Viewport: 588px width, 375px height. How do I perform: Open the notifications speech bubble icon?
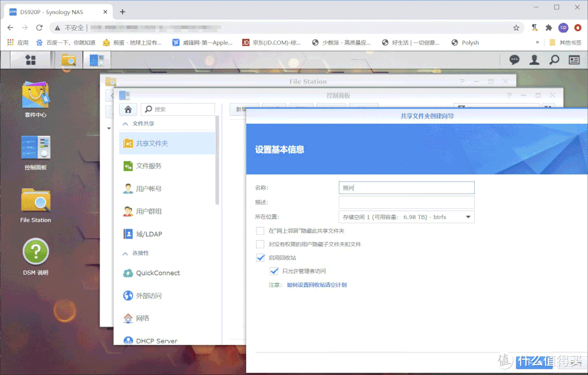pyautogui.click(x=514, y=59)
